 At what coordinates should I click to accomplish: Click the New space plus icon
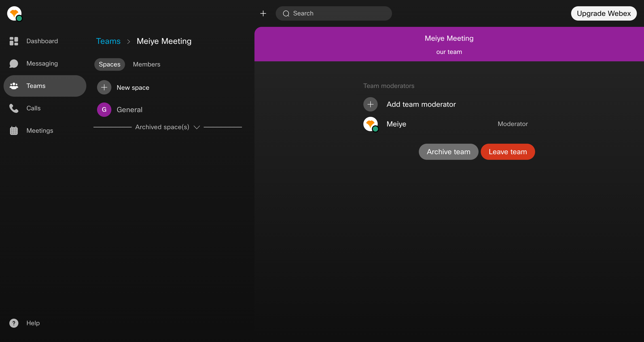(104, 87)
